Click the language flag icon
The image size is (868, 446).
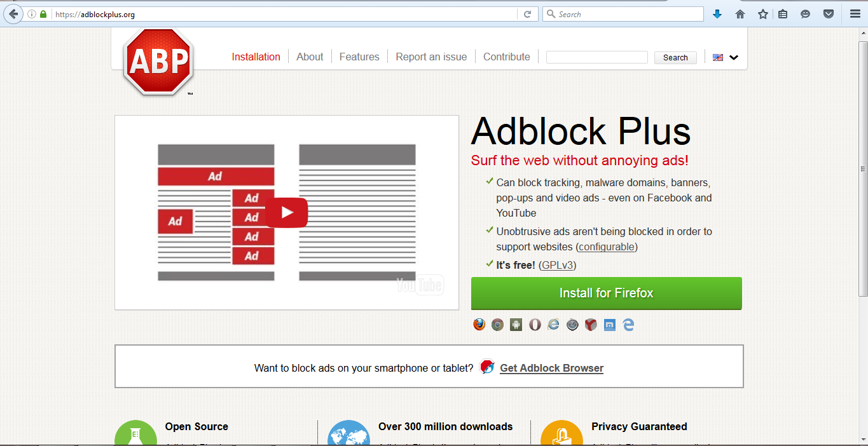718,57
